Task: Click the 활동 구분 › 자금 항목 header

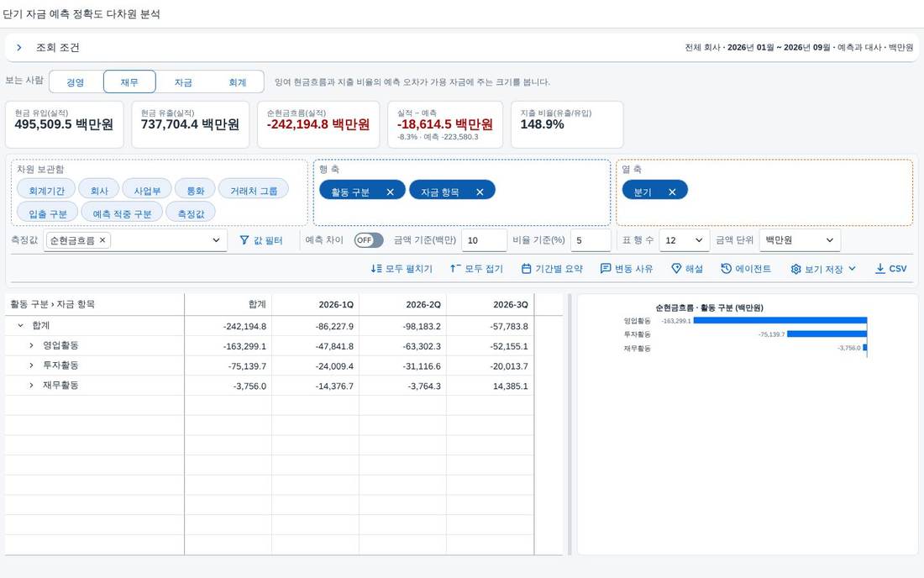Action: click(x=94, y=305)
